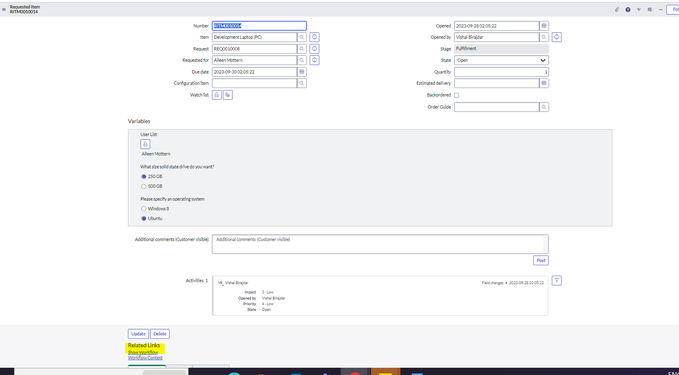Viewport: 679px width, 375px height.
Task: Click the Aileen Mottern user list entry
Action: click(x=155, y=154)
